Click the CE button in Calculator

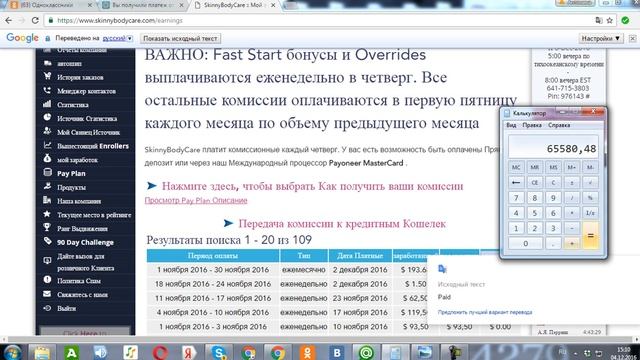tap(535, 182)
